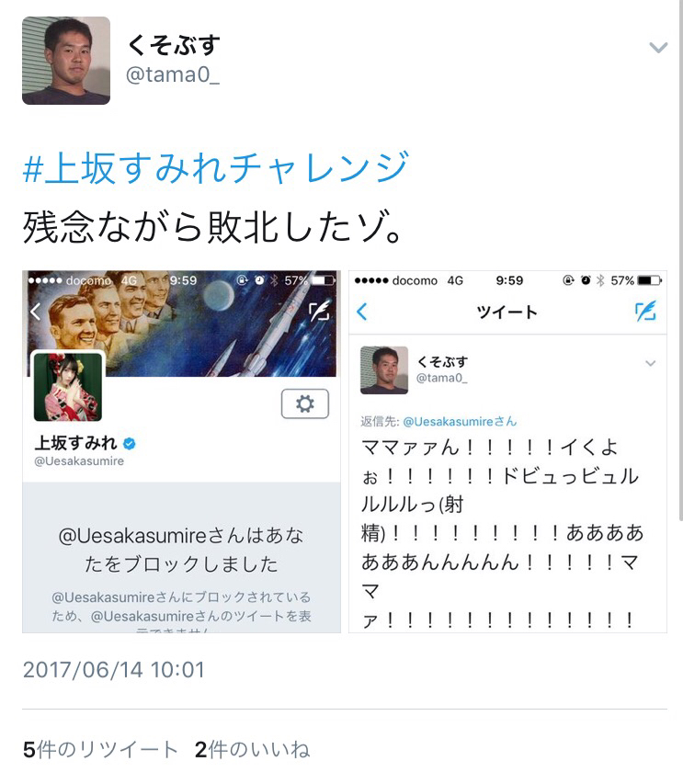Viewport: 683px width, 784px height.
Task: Tap the white compose icon on banner
Action: click(320, 311)
